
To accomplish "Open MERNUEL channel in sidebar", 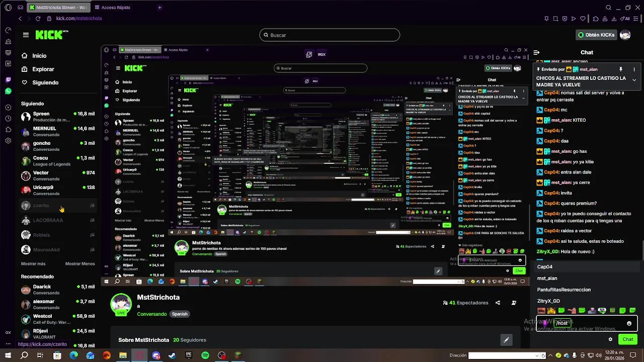I will (x=58, y=132).
